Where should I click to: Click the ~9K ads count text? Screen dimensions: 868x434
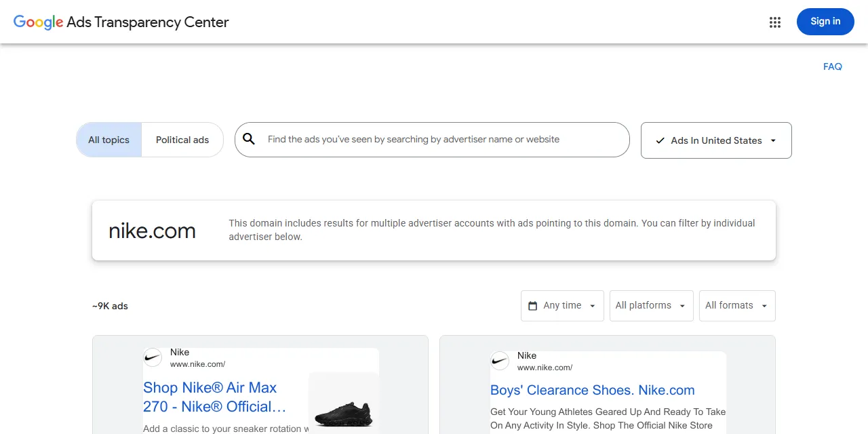click(x=110, y=306)
